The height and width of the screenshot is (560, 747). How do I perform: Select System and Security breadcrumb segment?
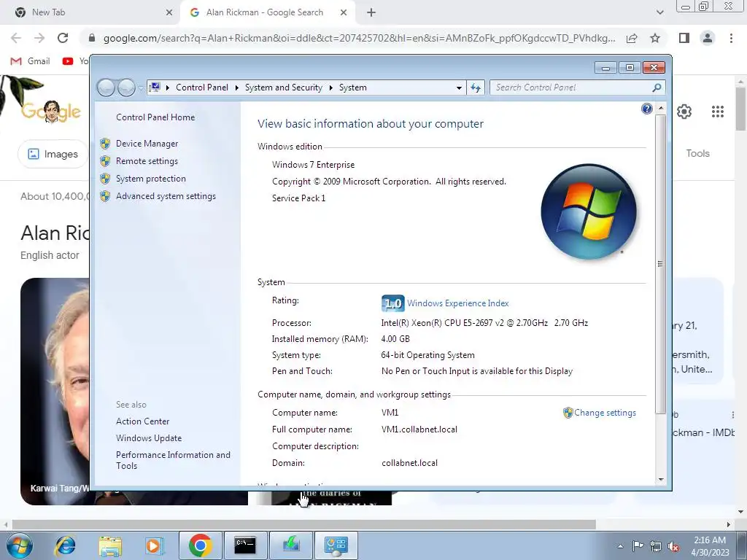(284, 87)
